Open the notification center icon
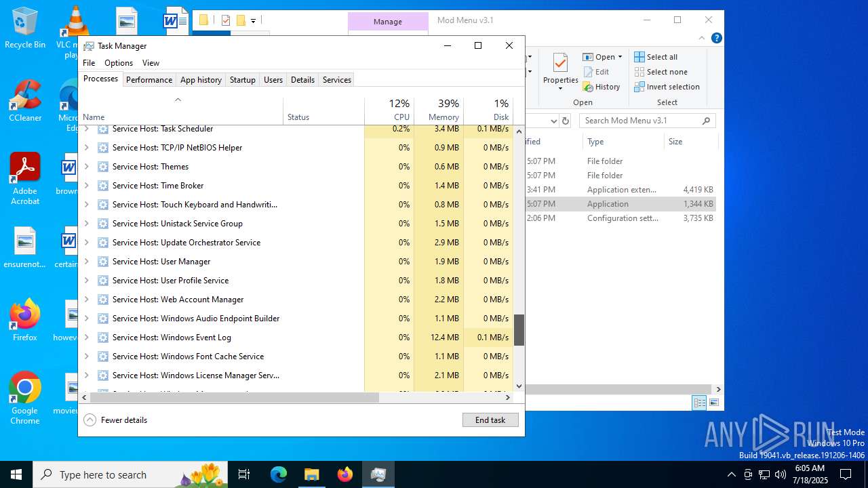Viewport: 868px width, 488px height. click(846, 474)
